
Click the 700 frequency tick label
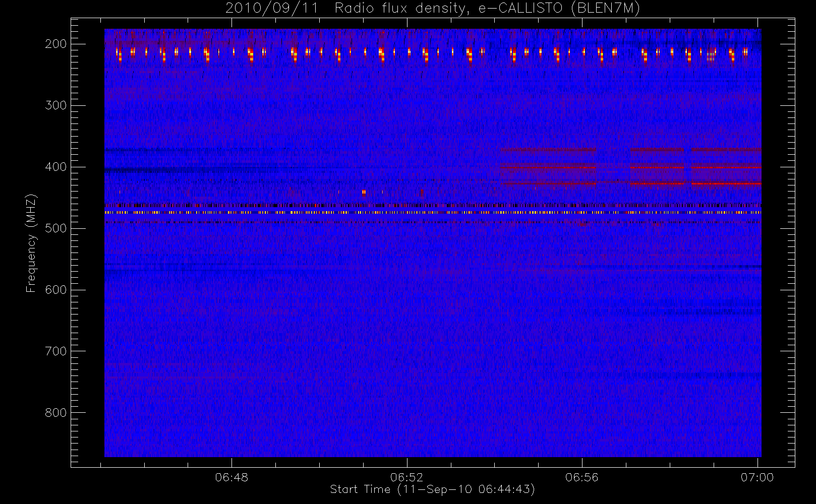click(56, 351)
